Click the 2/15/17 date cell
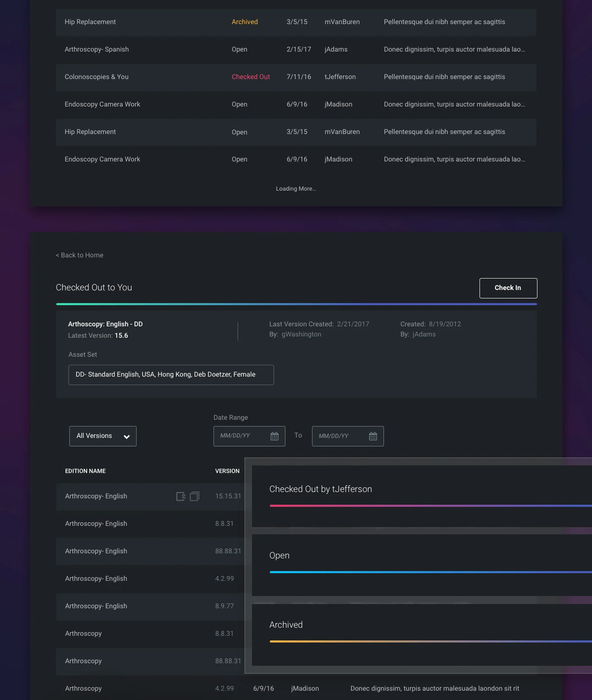 pyautogui.click(x=299, y=49)
